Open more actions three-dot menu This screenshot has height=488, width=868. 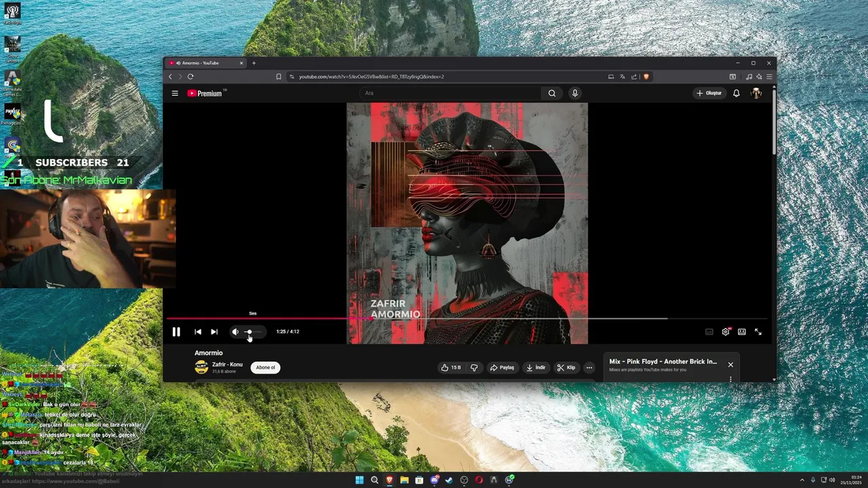click(589, 367)
